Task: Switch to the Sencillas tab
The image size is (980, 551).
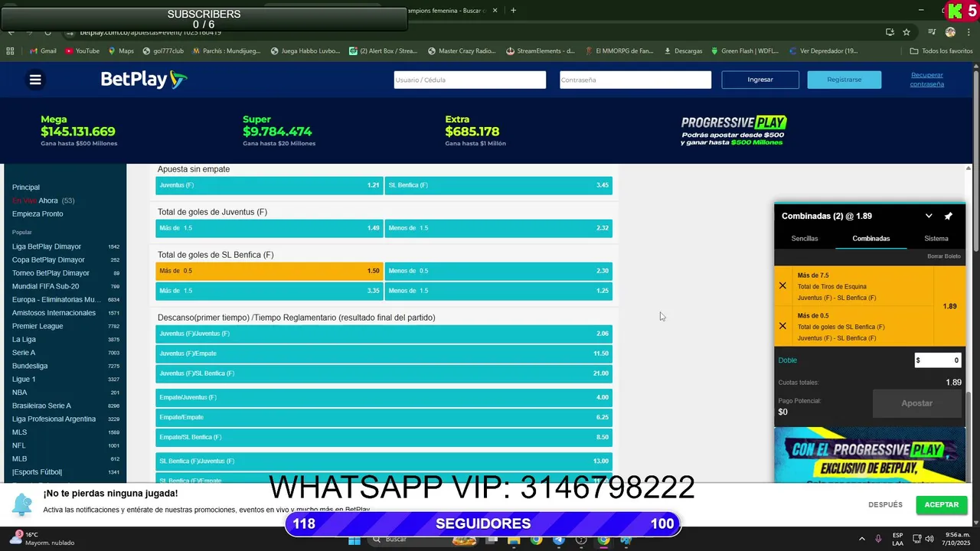Action: click(805, 239)
